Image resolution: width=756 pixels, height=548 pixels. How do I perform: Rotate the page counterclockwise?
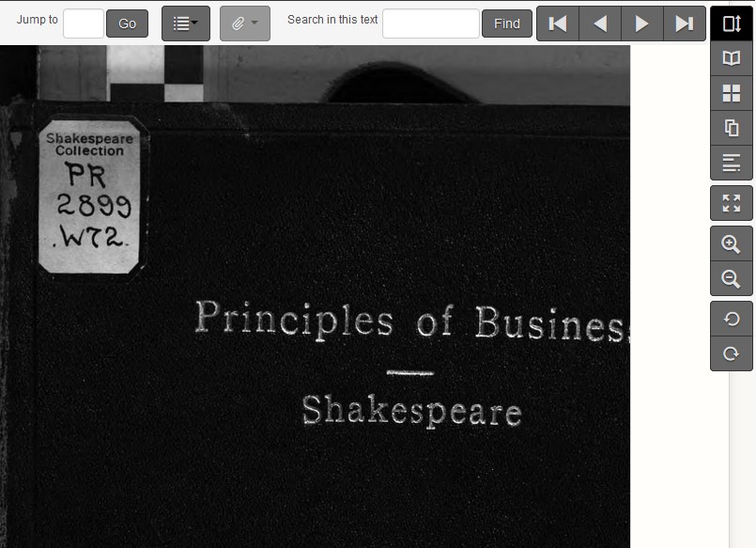click(732, 319)
